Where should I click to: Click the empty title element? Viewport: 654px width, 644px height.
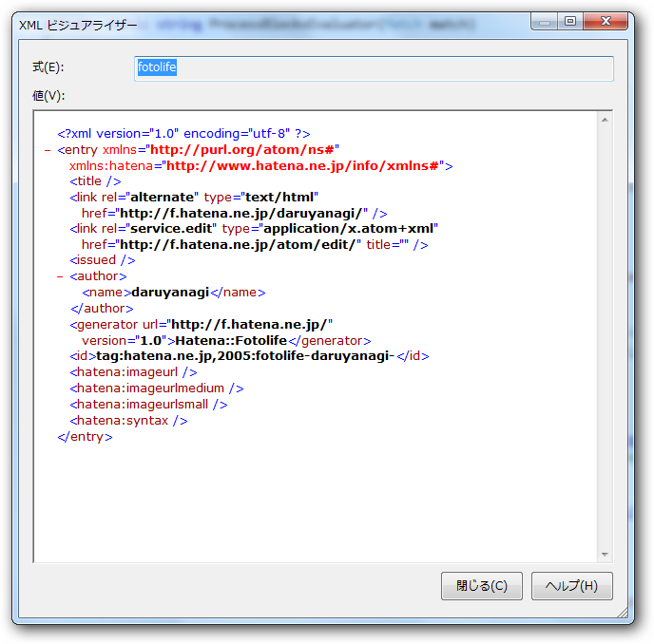(95, 181)
